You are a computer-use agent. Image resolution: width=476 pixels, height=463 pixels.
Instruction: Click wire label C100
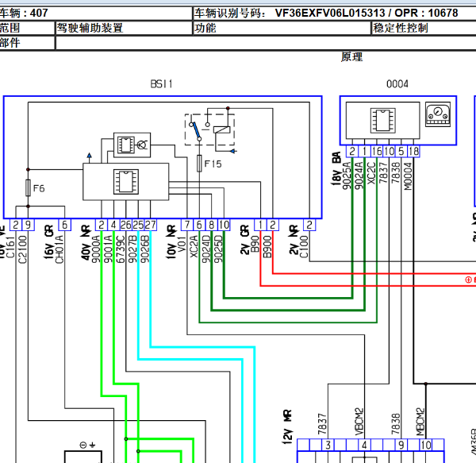point(304,247)
